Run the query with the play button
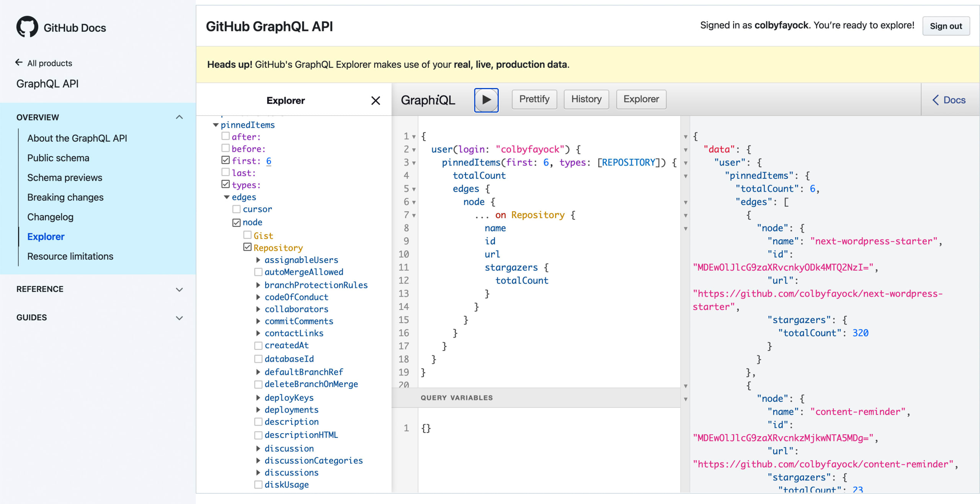 coord(486,100)
